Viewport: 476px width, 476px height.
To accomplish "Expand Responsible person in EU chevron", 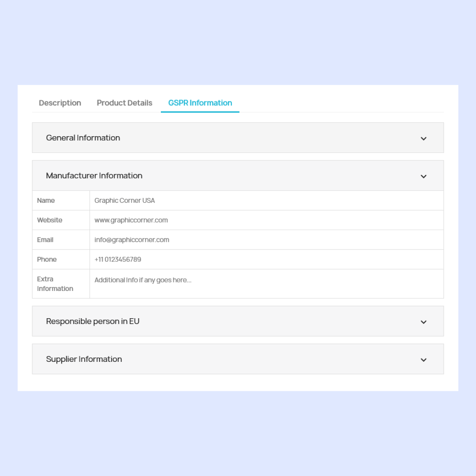I will pos(424,322).
